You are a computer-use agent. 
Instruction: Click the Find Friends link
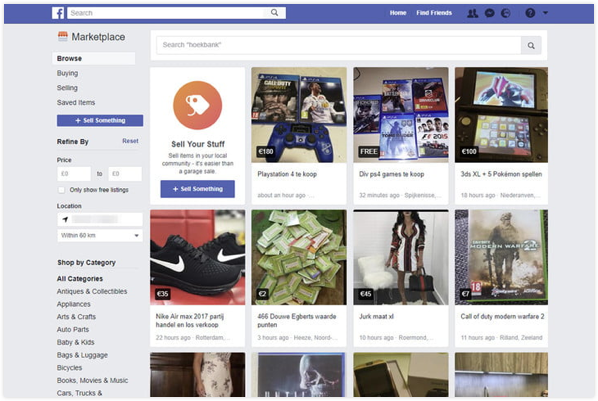point(434,13)
